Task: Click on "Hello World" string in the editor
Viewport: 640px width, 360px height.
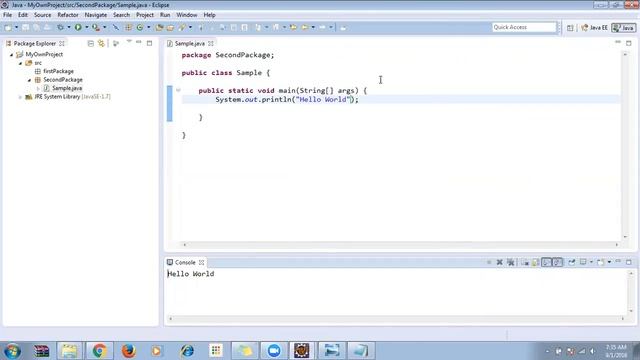Action: click(x=323, y=100)
